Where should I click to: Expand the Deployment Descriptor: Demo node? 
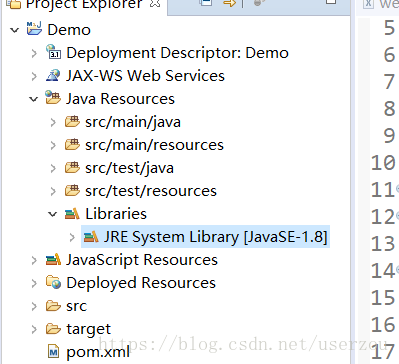click(x=34, y=53)
